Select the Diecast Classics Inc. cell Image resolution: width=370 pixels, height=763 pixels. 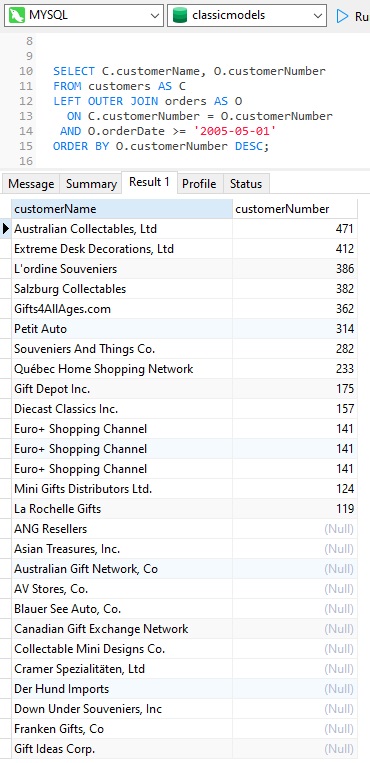(x=122, y=409)
